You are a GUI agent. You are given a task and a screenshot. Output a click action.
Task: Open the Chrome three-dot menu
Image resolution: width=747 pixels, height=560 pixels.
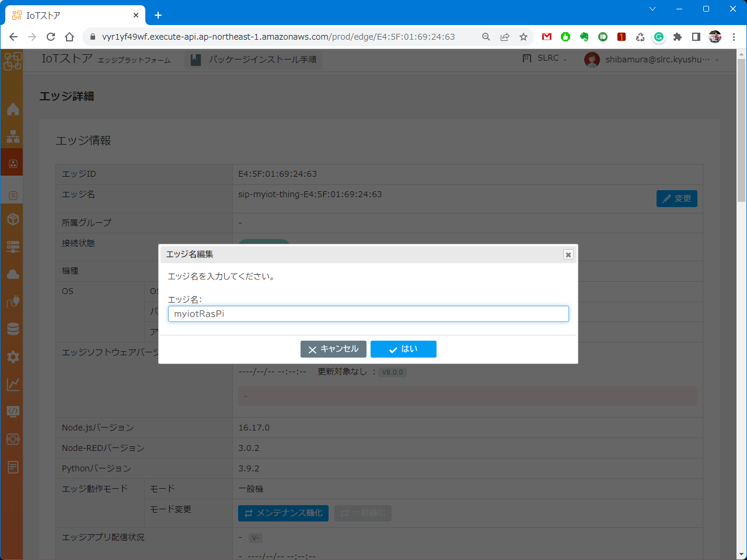coord(734,37)
